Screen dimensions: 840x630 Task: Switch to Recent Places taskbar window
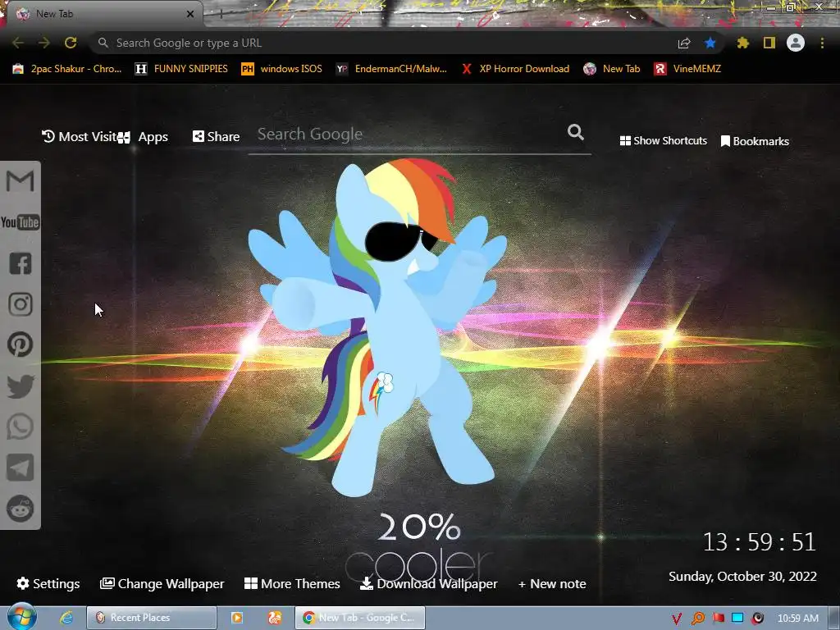click(x=152, y=618)
